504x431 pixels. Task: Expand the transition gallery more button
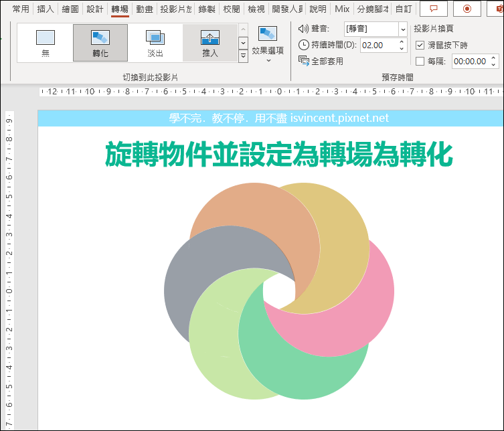pyautogui.click(x=244, y=56)
